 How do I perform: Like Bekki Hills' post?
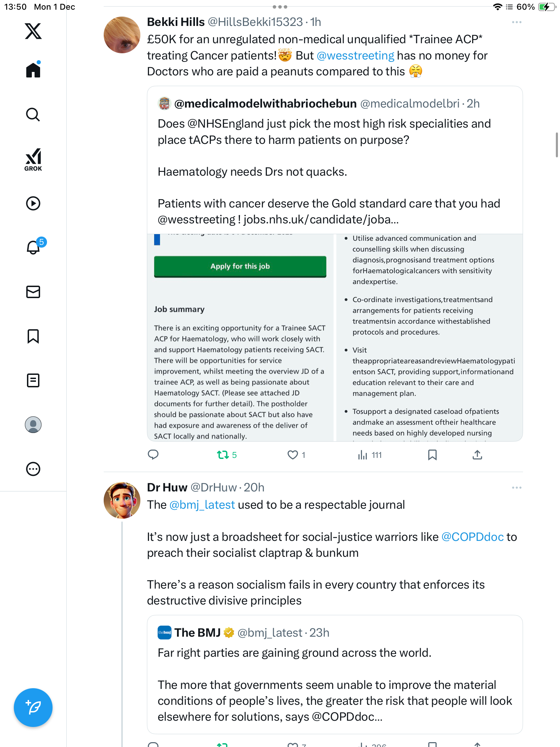click(293, 455)
